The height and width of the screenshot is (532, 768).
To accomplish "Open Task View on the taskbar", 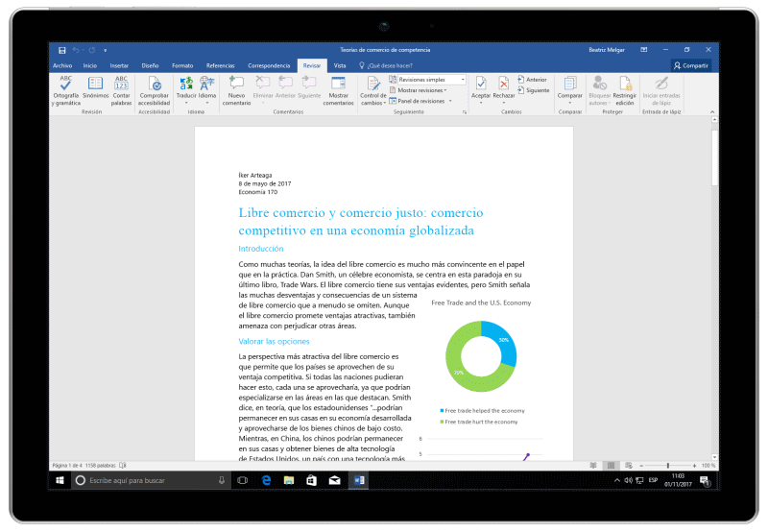I will 242,480.
